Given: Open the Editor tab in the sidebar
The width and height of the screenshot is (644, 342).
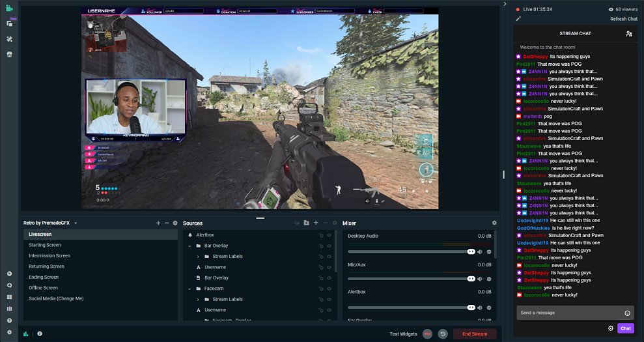Looking at the screenshot, I should tap(10, 8).
